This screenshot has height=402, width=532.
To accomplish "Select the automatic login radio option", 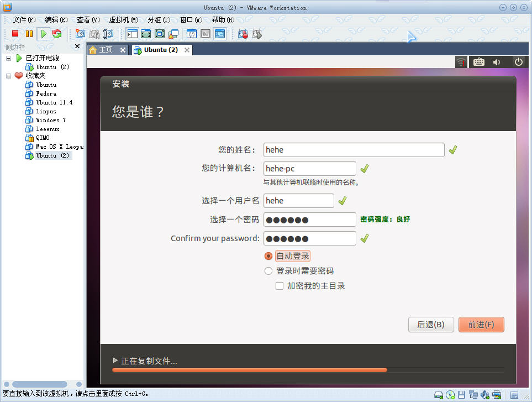I will (268, 255).
